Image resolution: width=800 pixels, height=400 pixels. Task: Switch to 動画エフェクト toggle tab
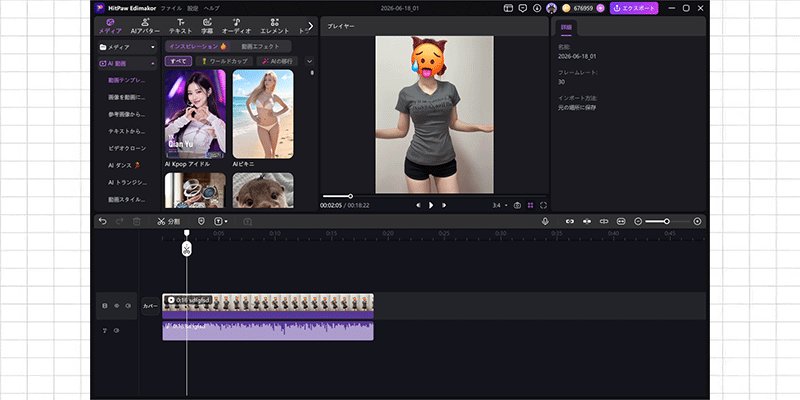260,46
